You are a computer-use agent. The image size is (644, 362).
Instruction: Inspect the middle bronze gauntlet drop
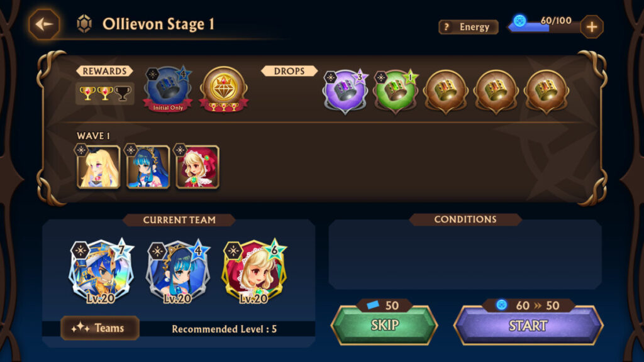click(x=496, y=92)
